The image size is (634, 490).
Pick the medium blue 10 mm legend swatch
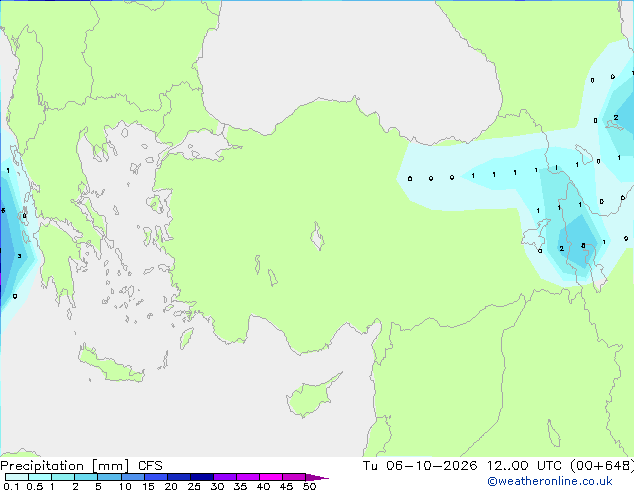point(132,477)
